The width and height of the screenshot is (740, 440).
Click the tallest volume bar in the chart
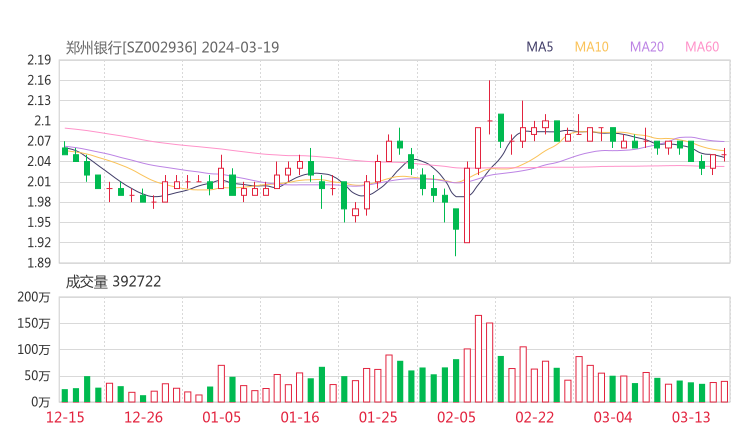[478, 359]
